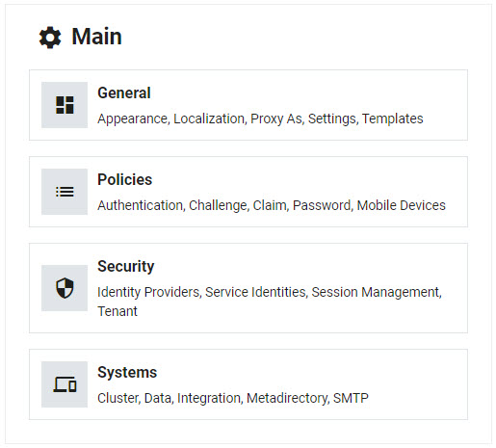This screenshot has height=448, width=496.
Task: Click Proxy As in General description
Action: (x=276, y=119)
